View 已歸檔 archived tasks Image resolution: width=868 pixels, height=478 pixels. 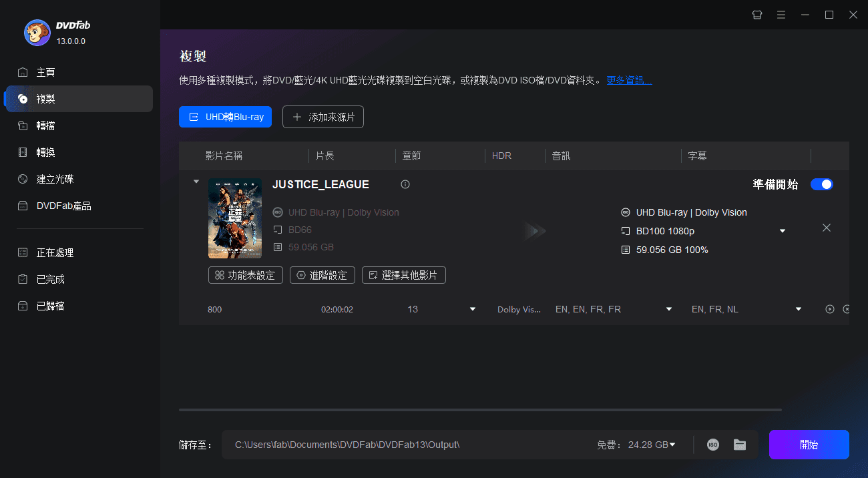pos(79,306)
